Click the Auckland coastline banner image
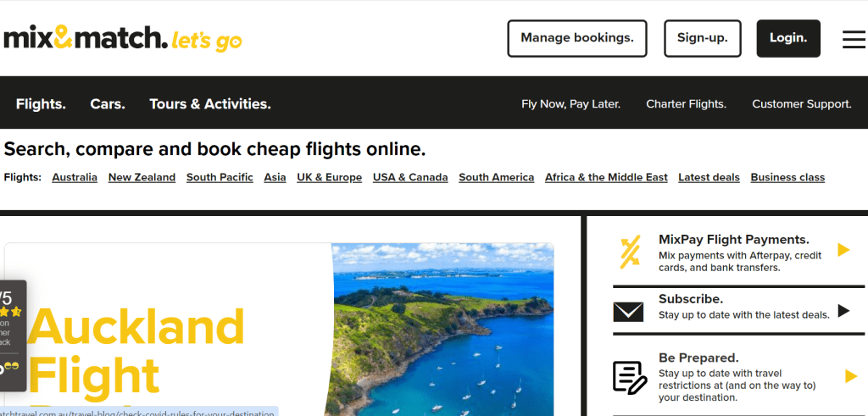 442,329
